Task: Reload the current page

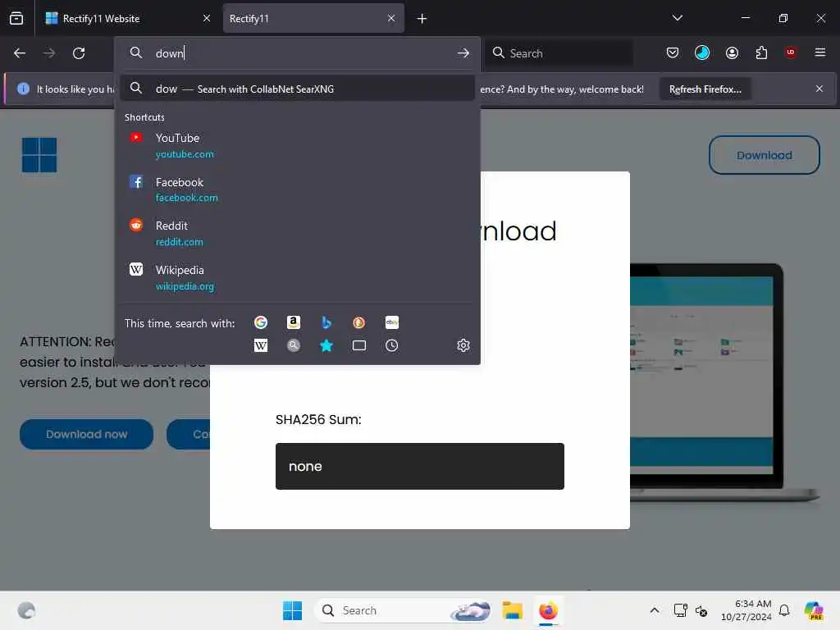Action: (79, 53)
